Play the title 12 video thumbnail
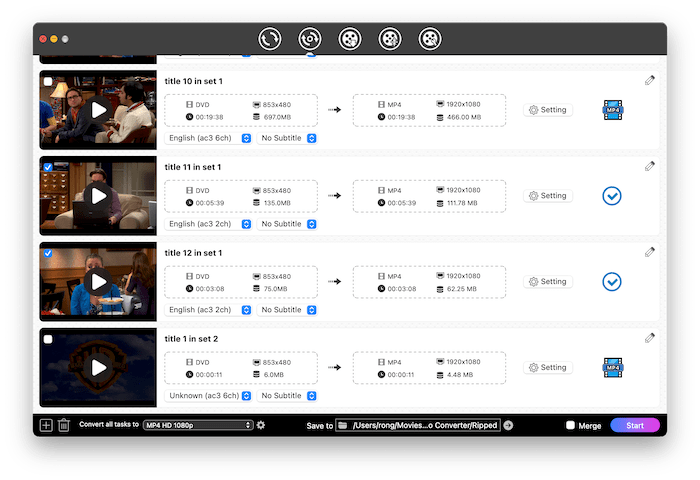 pos(98,282)
